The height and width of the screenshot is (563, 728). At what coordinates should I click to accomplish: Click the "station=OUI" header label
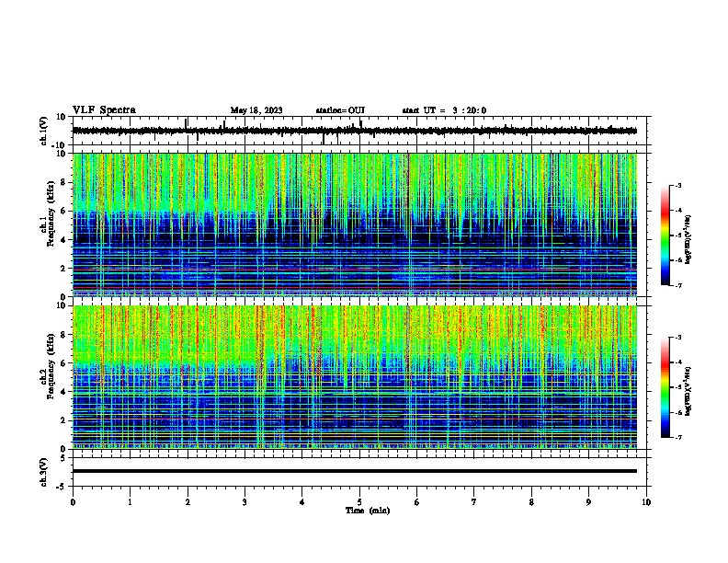340,110
